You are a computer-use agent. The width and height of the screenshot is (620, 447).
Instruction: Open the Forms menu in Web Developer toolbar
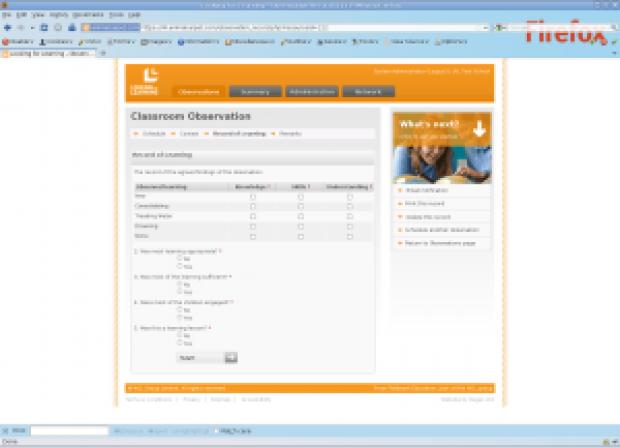(x=121, y=42)
